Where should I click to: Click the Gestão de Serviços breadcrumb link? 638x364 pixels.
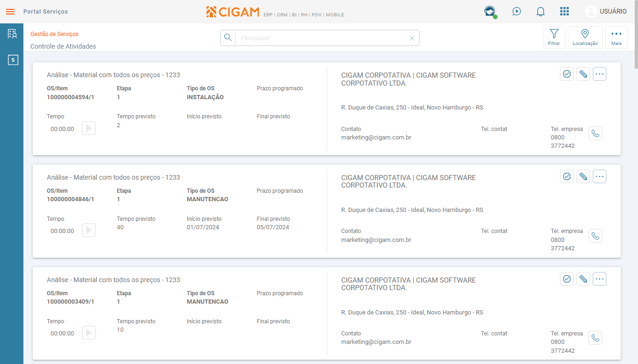(x=54, y=34)
